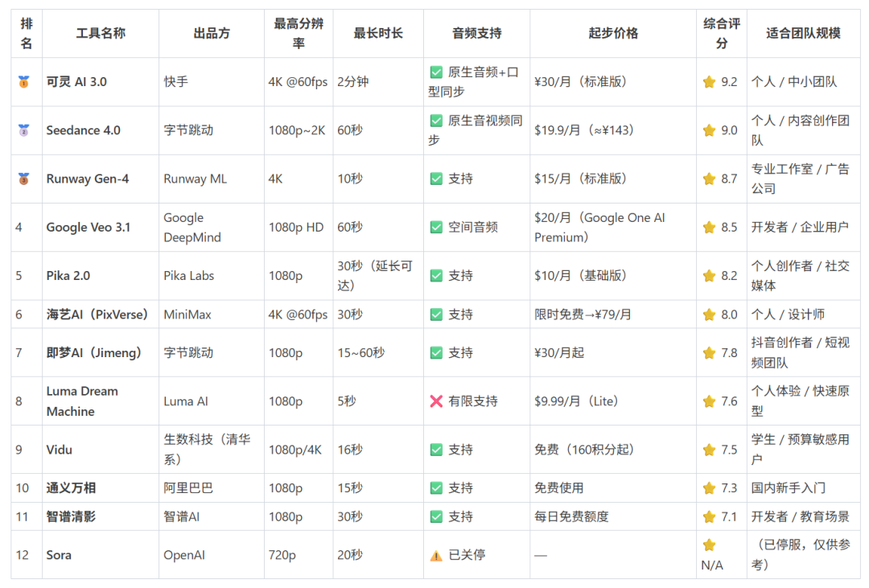869x588 pixels.
Task: Click the star icon next to 7.6
Action: pos(709,401)
